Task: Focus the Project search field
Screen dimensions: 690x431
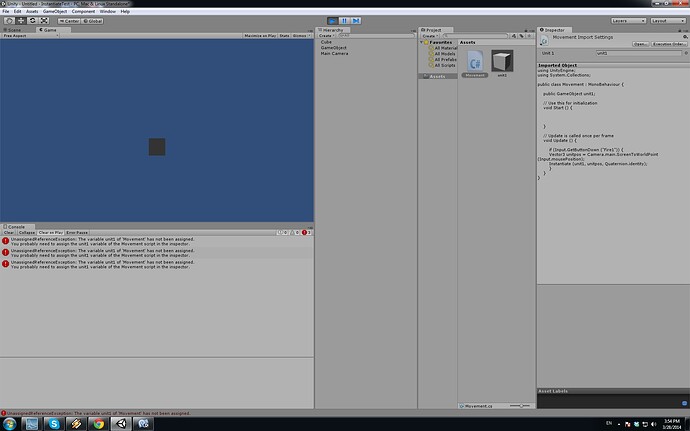Action: click(475, 36)
